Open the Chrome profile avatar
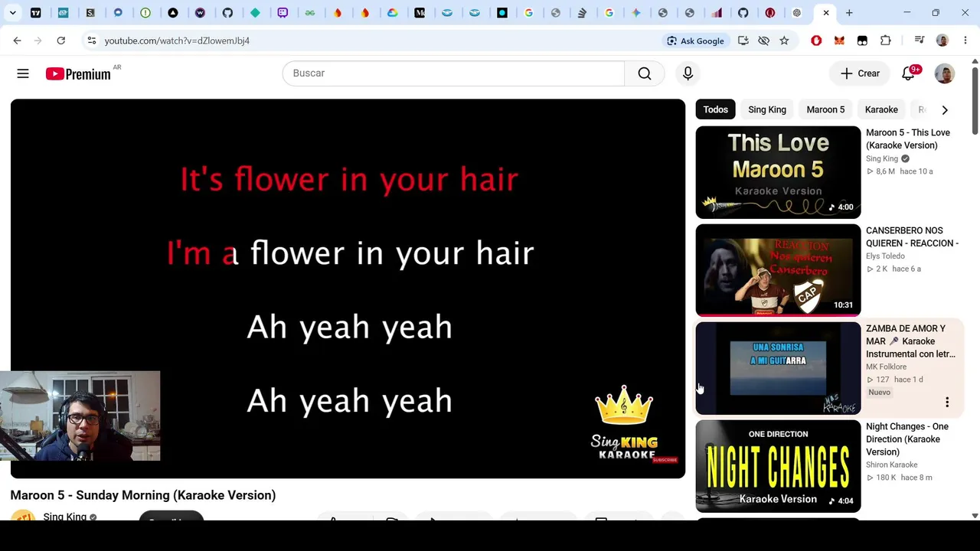 point(942,41)
